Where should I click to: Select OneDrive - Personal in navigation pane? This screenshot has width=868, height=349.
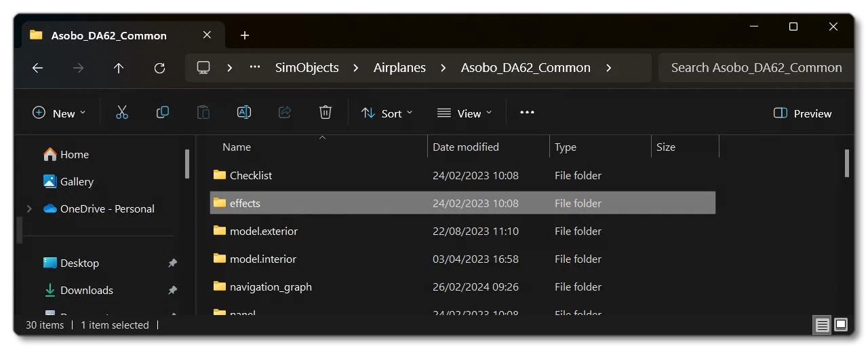click(107, 208)
